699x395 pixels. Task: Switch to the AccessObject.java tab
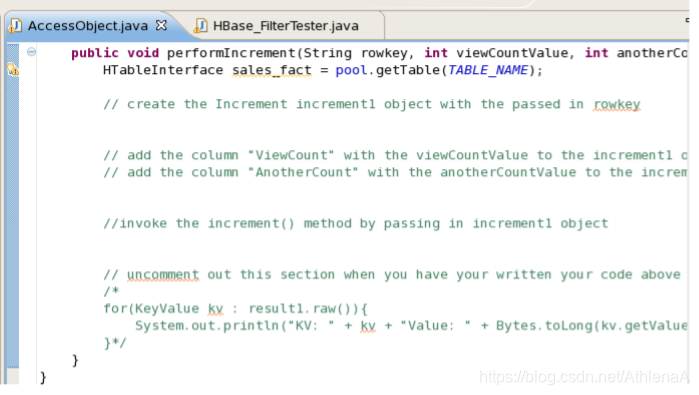click(88, 26)
